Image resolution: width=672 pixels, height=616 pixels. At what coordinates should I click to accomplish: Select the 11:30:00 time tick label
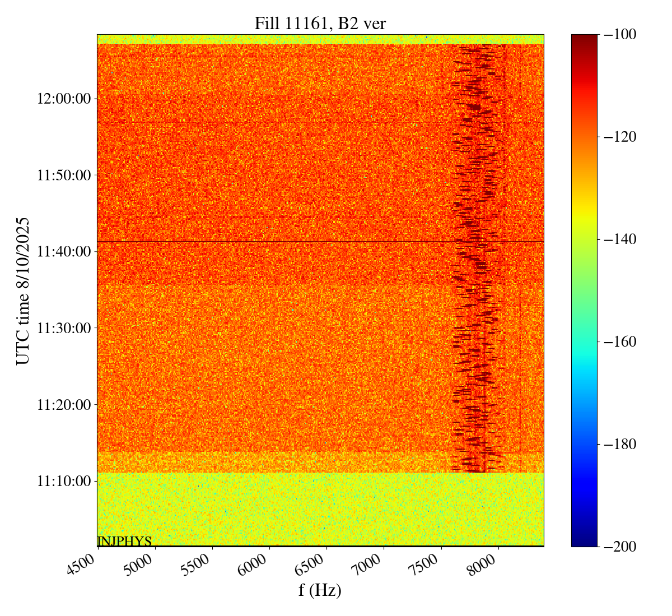click(63, 328)
